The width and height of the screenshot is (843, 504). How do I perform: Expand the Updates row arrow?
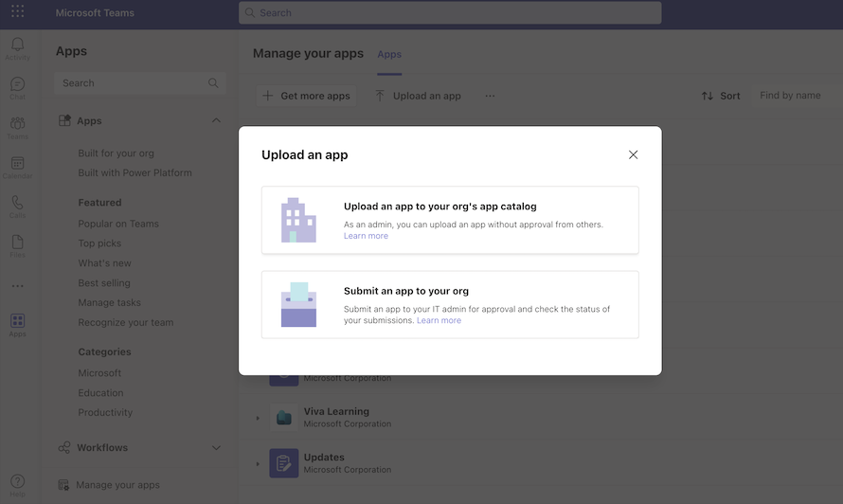pos(258,463)
